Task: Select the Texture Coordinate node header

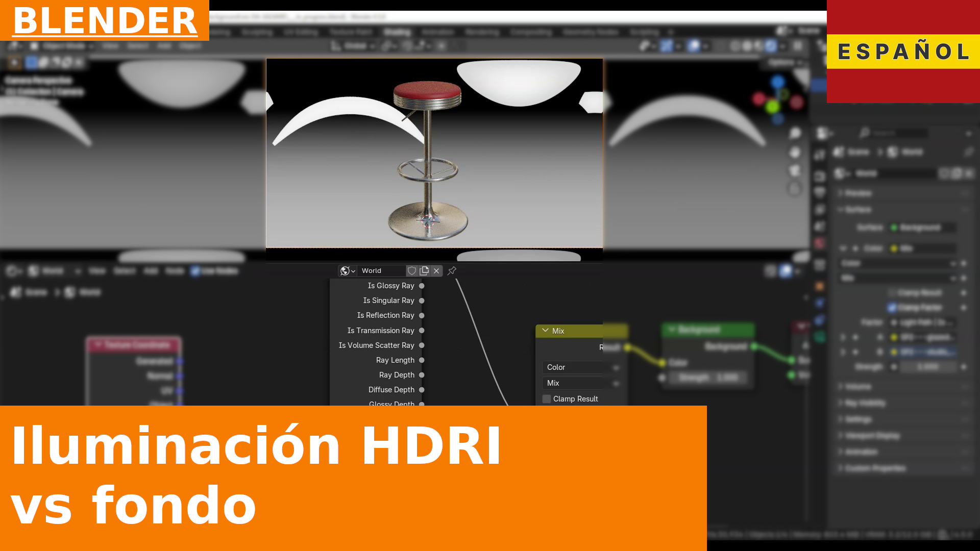Action: (134, 345)
